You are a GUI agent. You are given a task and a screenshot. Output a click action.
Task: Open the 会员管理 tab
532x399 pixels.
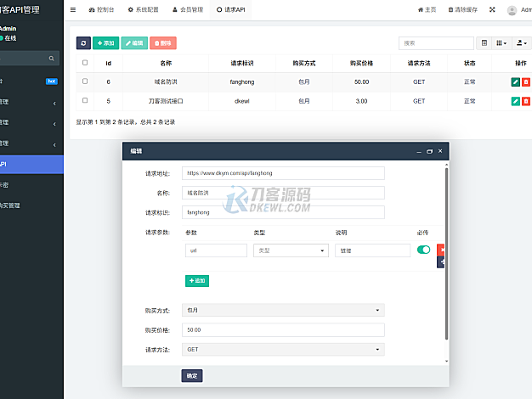point(188,10)
